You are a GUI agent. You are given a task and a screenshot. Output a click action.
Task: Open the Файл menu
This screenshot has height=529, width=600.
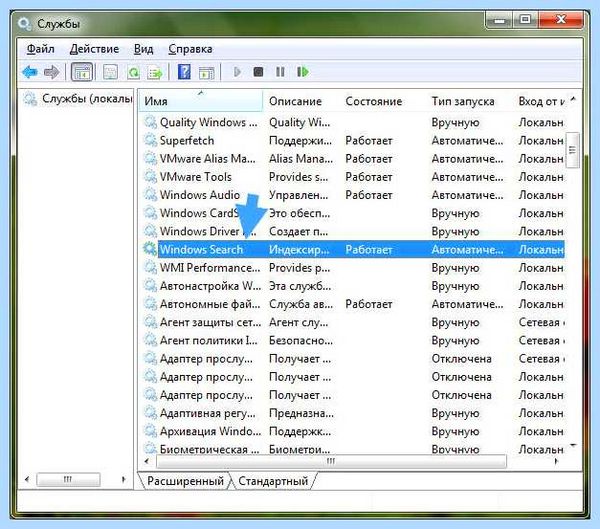[x=41, y=49]
